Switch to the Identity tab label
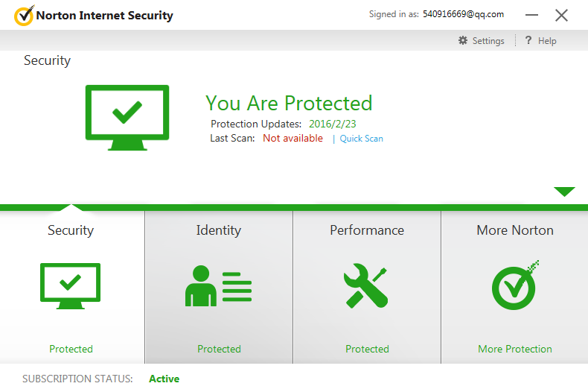The image size is (588, 392). (x=219, y=230)
